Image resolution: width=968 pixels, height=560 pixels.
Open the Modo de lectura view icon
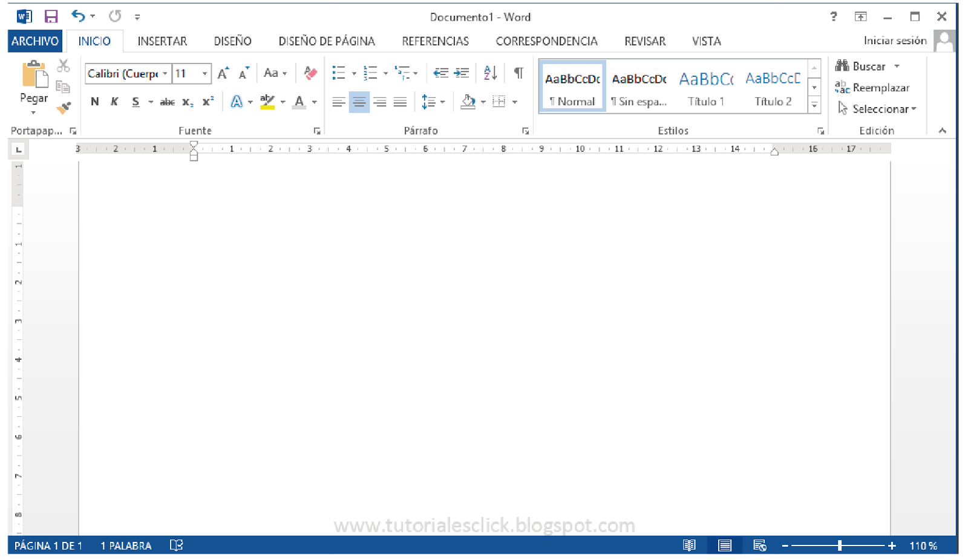pos(688,545)
